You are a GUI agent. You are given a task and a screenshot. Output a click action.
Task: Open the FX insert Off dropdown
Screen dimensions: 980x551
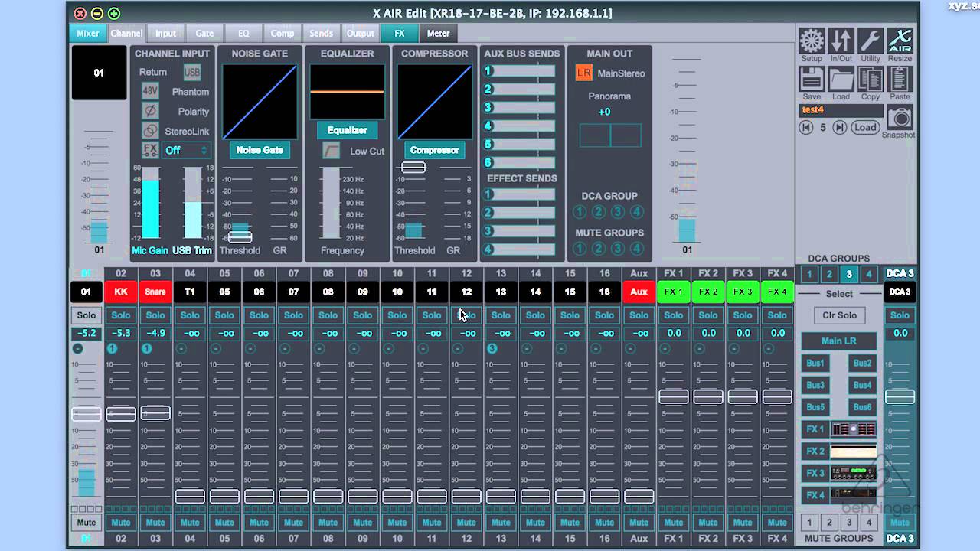point(186,150)
